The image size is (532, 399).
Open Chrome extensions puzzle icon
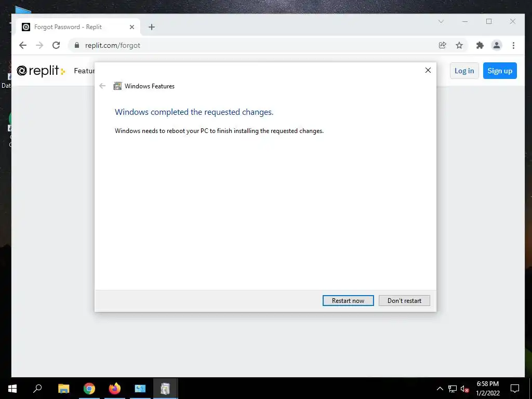[480, 45]
